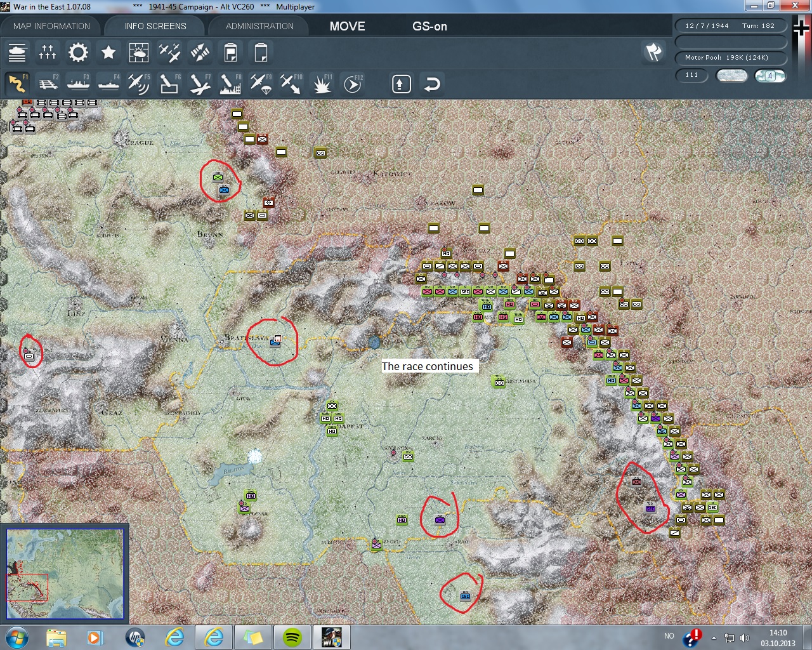Click the date 12/7/1944 turn display
The width and height of the screenshot is (812, 650).
tap(731, 26)
